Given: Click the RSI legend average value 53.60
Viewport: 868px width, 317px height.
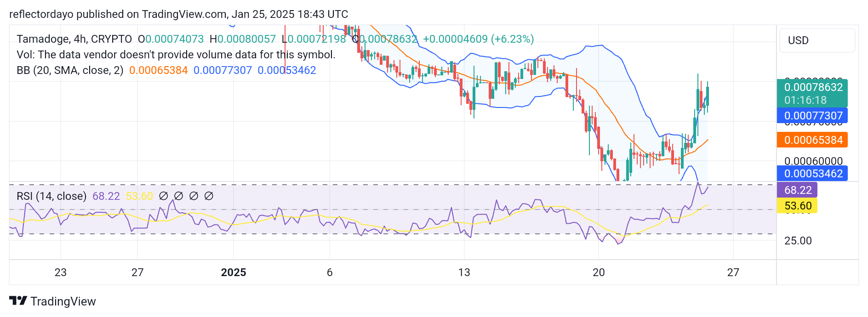Looking at the screenshot, I should [139, 196].
